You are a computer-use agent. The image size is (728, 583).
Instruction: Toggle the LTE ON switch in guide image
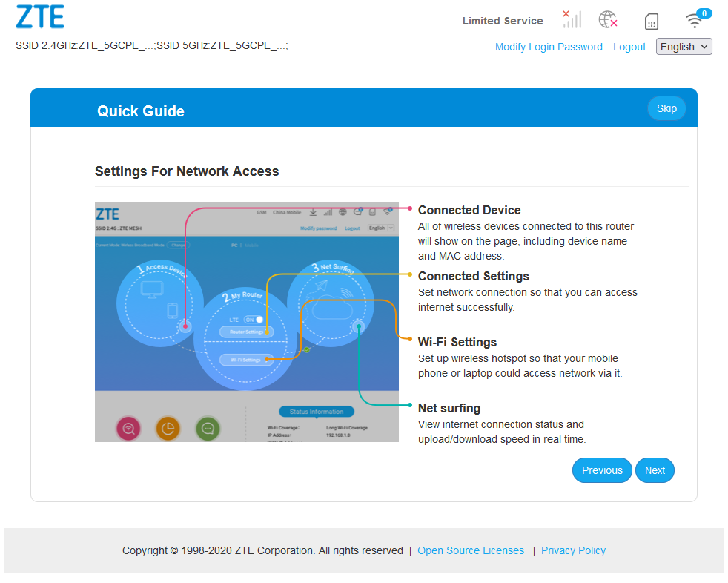[254, 319]
